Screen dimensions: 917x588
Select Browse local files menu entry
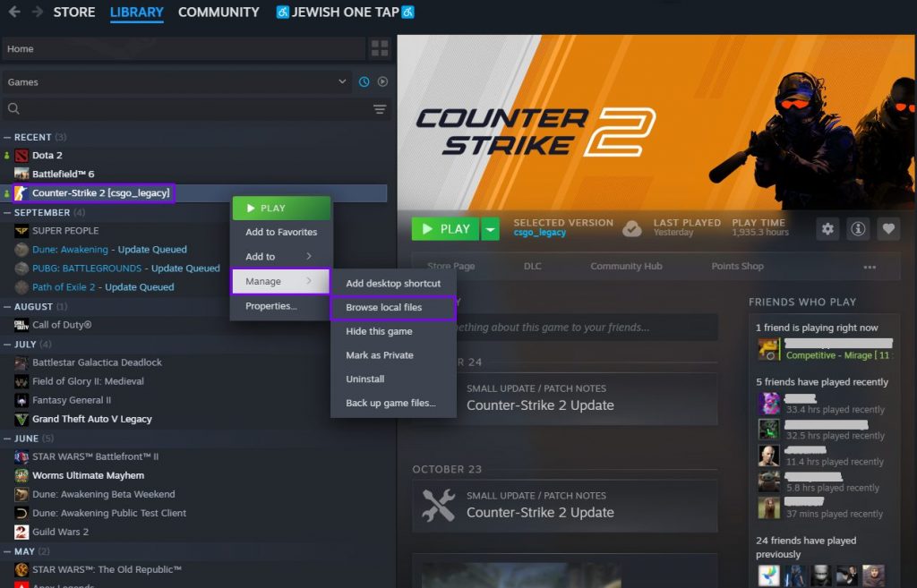coord(383,307)
